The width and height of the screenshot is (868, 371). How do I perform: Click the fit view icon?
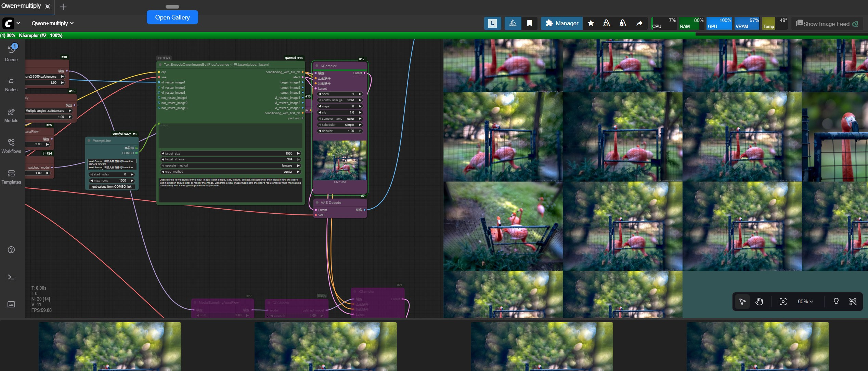783,301
